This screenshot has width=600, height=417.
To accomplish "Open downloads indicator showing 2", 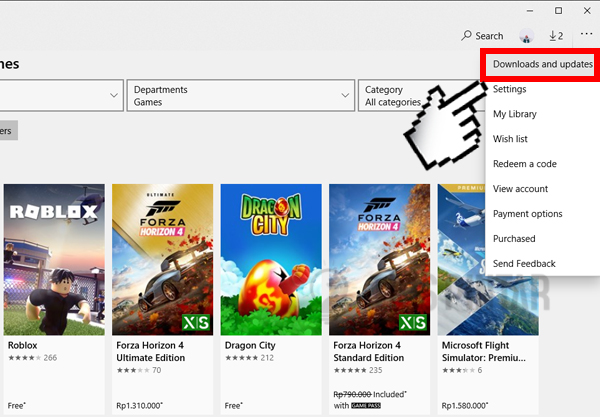I will point(556,36).
